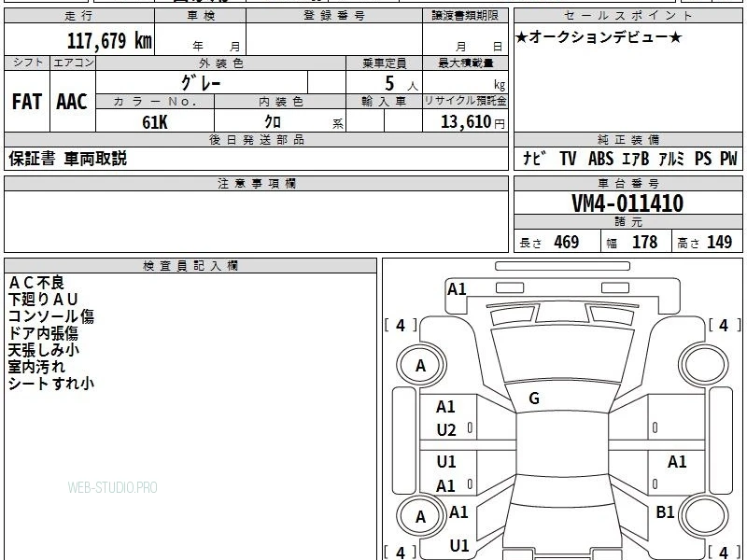Select the シートすれ小 note line
The image size is (747, 560).
click(51, 384)
